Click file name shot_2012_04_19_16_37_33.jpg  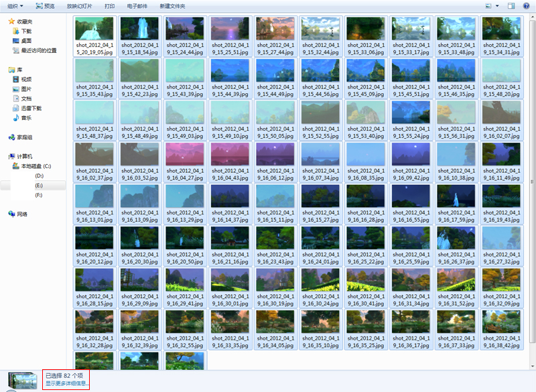456,342
